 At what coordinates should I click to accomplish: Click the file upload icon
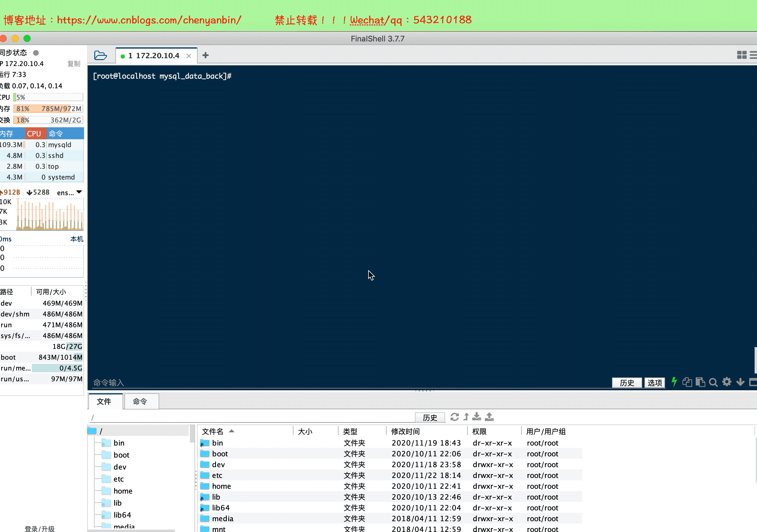[x=489, y=417]
